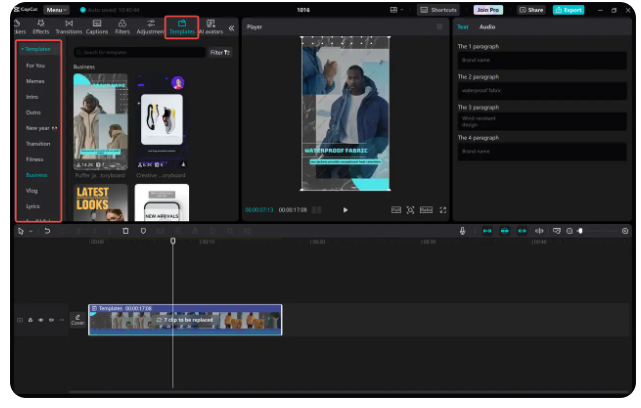Enter fullscreen preview in the Player
The height and width of the screenshot is (408, 641).
(443, 210)
